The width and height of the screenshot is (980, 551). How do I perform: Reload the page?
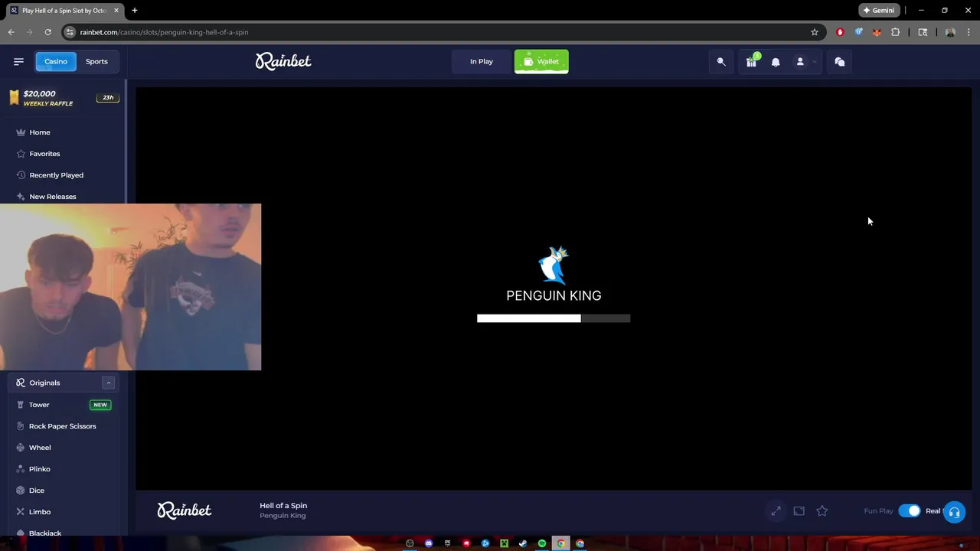click(x=47, y=32)
